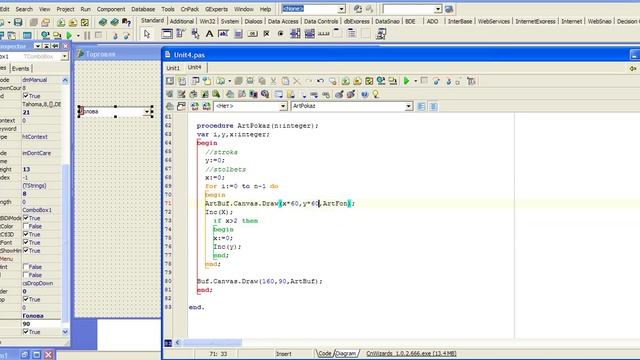This screenshot has width=640, height=360.
Task: Pick the Button 'OK' component icon
Action: click(x=253, y=34)
